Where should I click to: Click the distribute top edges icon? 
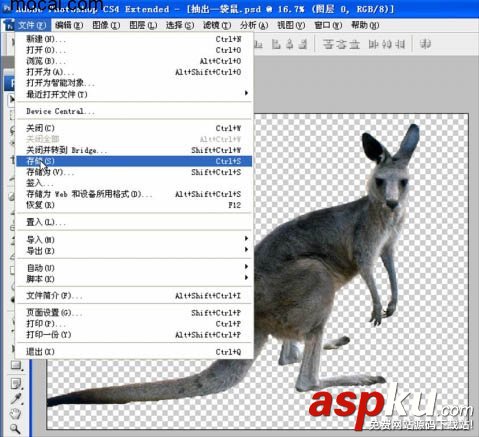tap(328, 44)
